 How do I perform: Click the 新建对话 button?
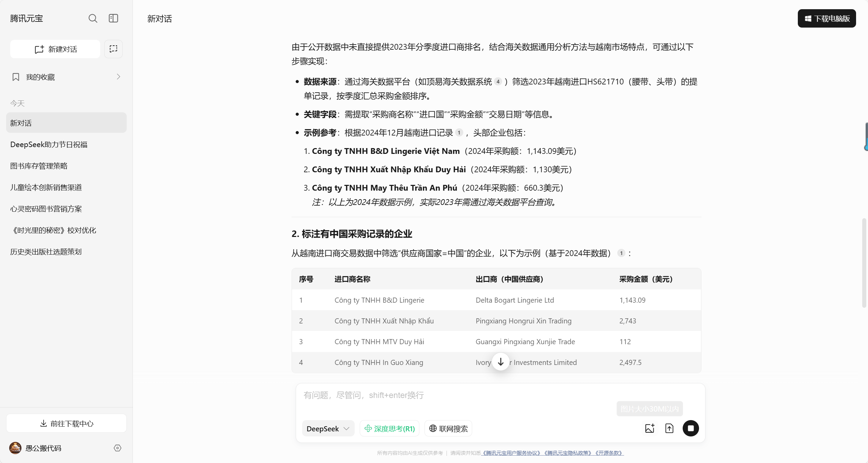[55, 49]
